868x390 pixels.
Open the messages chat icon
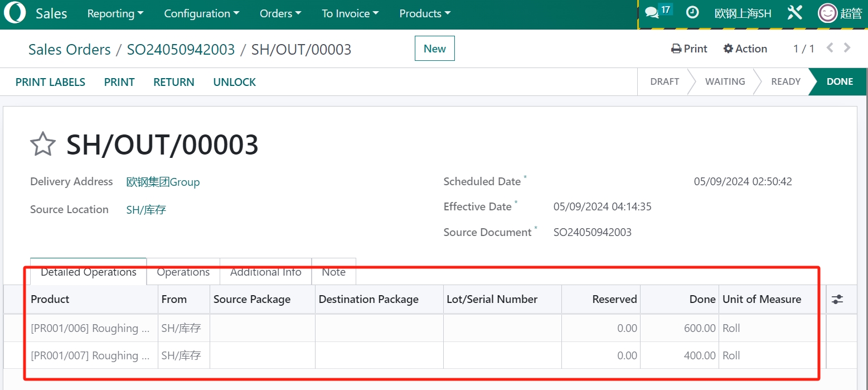(x=652, y=13)
